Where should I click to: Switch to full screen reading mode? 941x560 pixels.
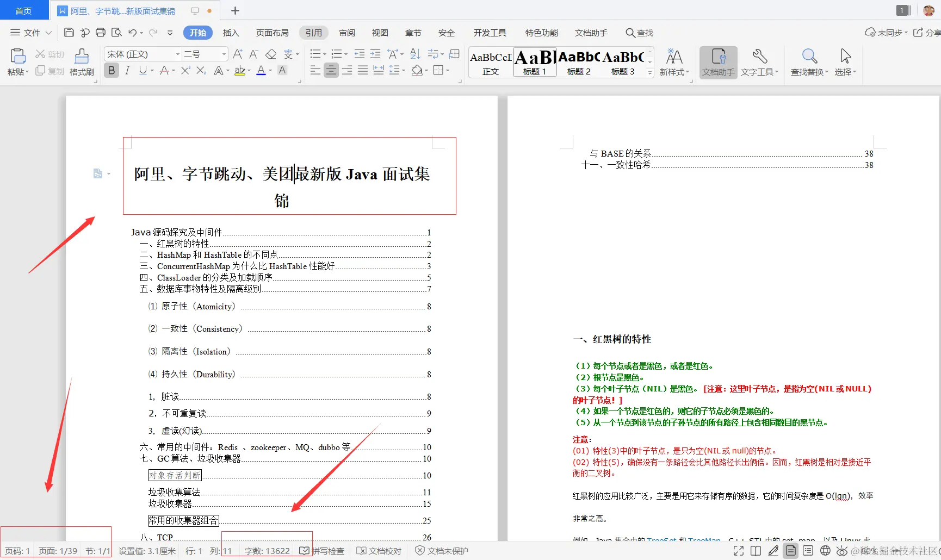738,550
